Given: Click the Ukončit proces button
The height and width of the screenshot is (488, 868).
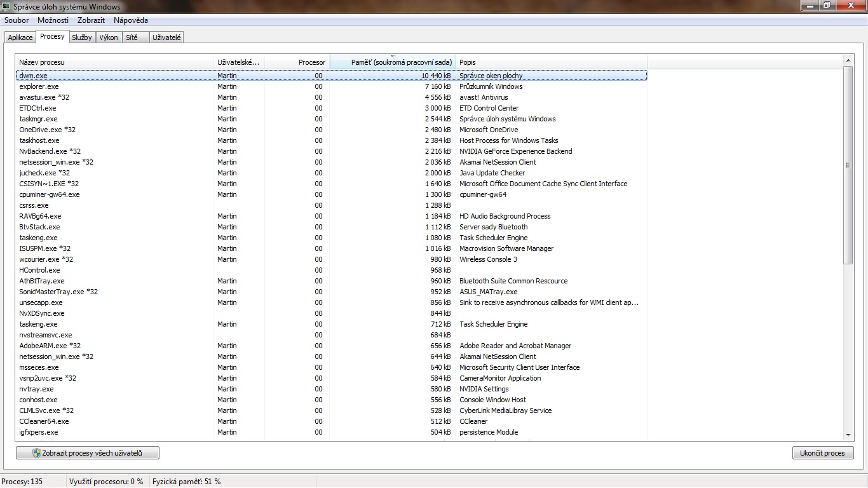Looking at the screenshot, I should pos(822,453).
